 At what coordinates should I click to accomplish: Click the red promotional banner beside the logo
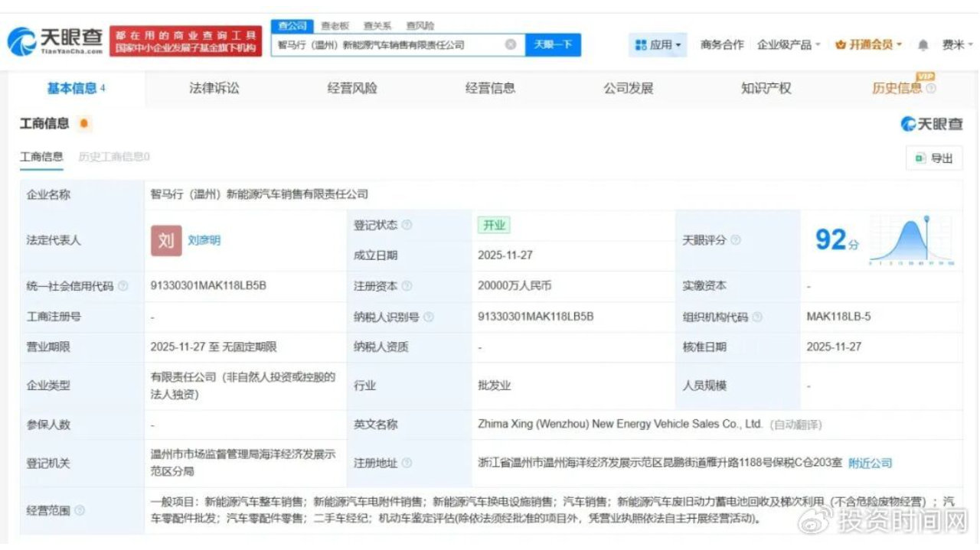pyautogui.click(x=186, y=41)
